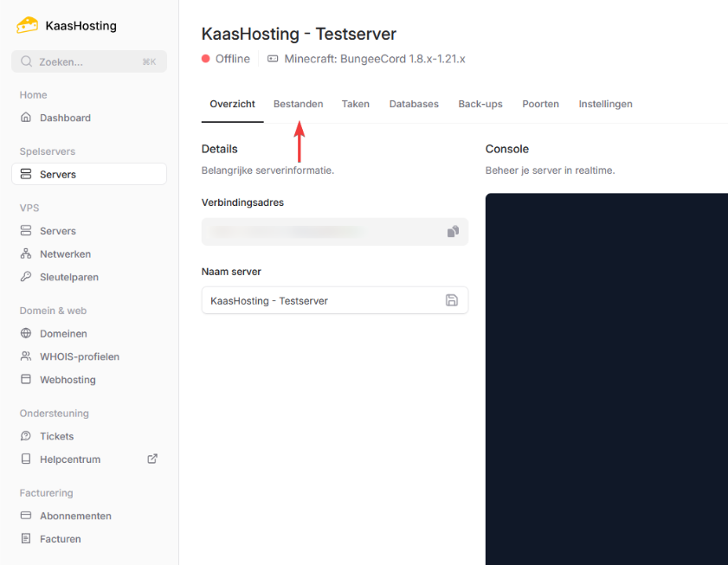Image resolution: width=728 pixels, height=565 pixels.
Task: Go to Tickets under Ondersteuning
Action: (x=57, y=436)
